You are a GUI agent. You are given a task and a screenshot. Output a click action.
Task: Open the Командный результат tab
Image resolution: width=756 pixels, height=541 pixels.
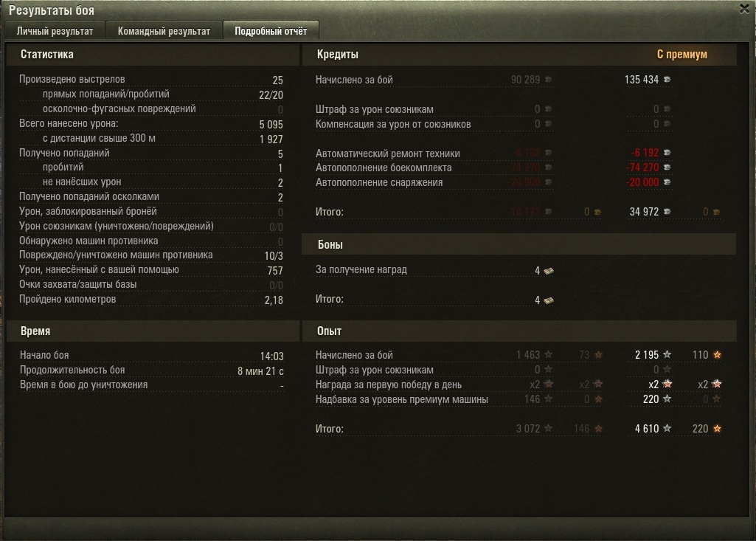tap(164, 31)
